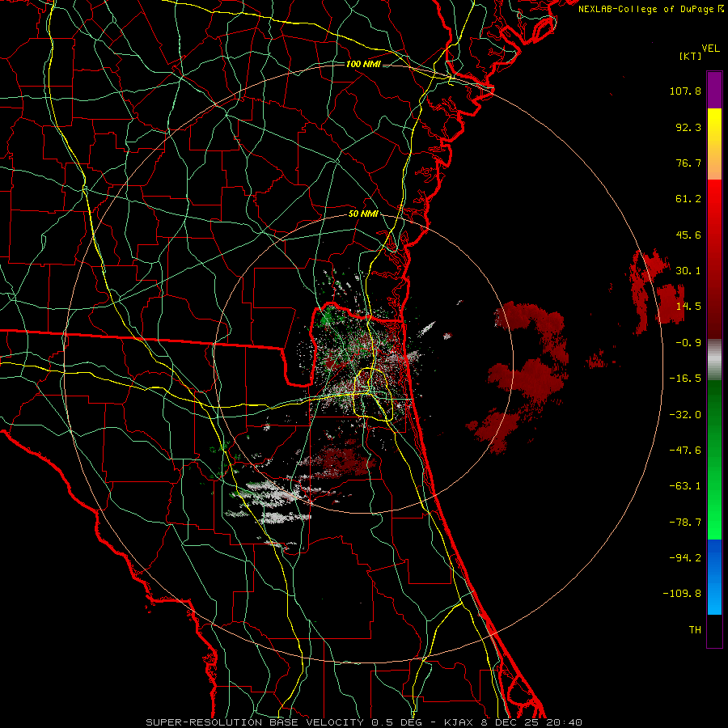Click the -0.9 velocity scale value

click(688, 343)
